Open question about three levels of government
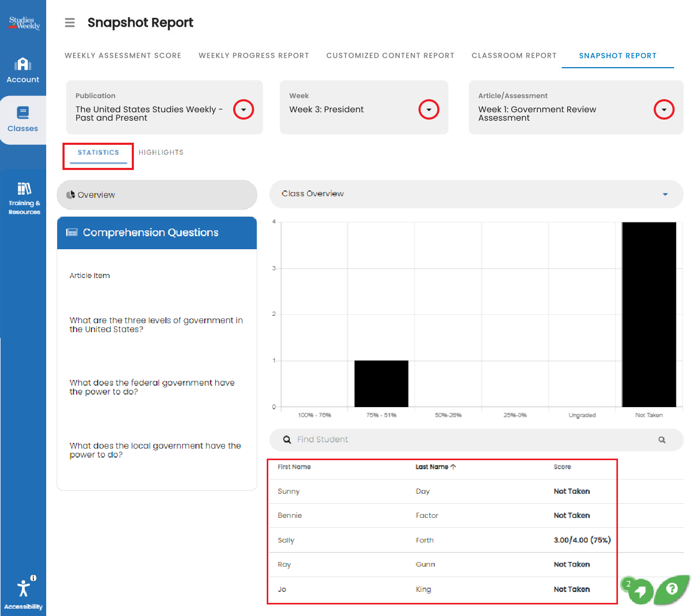Viewport: 692px width, 616px height. (x=156, y=325)
